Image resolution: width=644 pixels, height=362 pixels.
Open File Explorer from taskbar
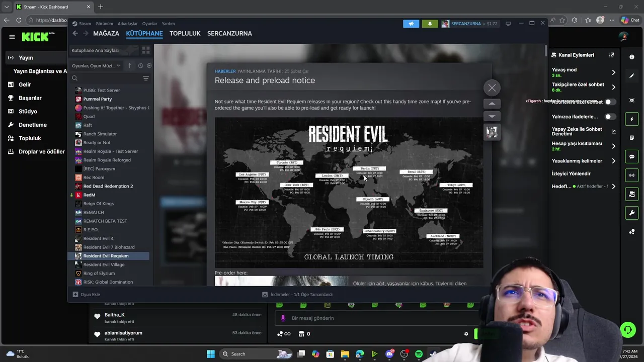point(345,354)
